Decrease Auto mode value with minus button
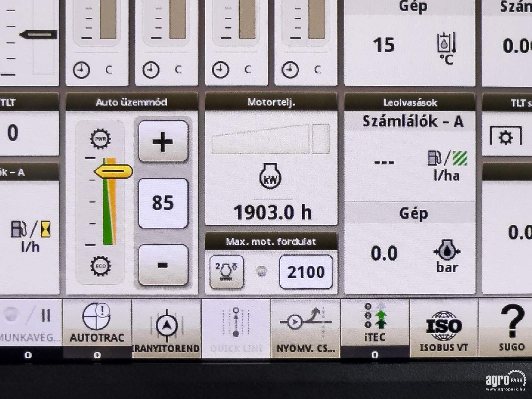Viewport: 532px width, 399px height. point(163,265)
